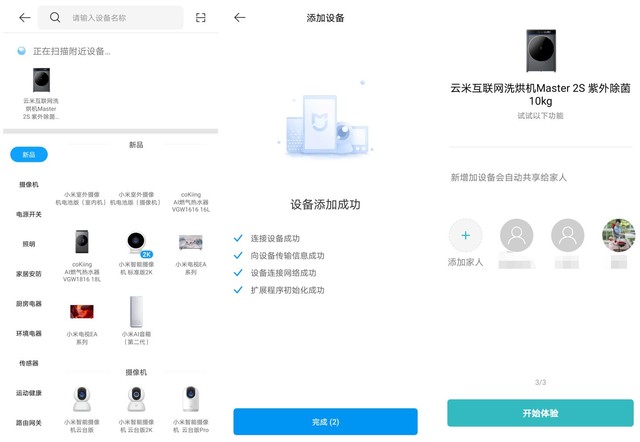Pick 小米电视EA系列 with landscape painting screen

(x=191, y=242)
